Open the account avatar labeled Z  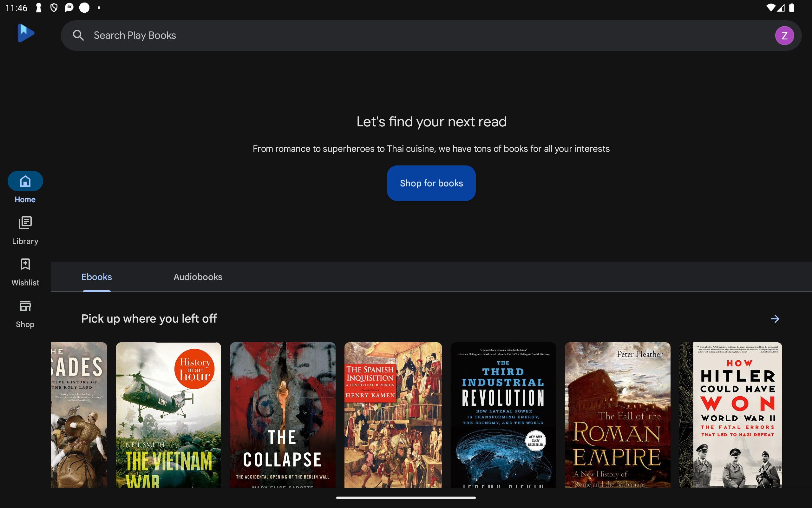pyautogui.click(x=784, y=36)
